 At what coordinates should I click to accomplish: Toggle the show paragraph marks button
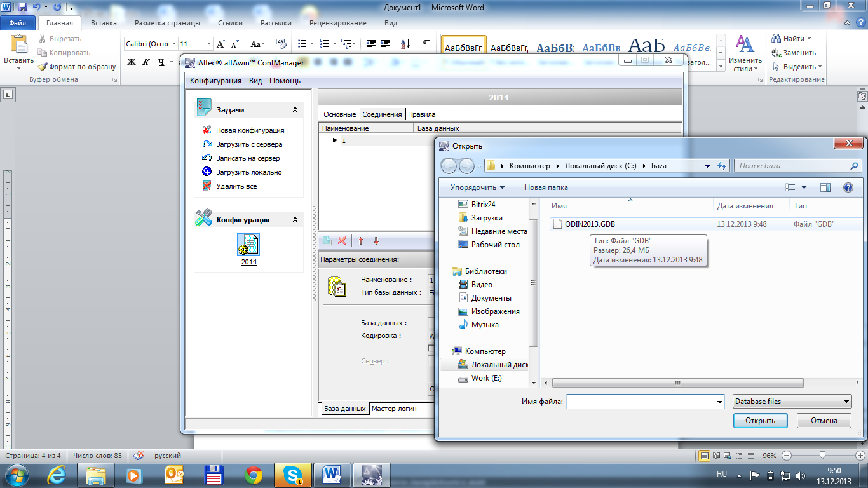click(426, 44)
